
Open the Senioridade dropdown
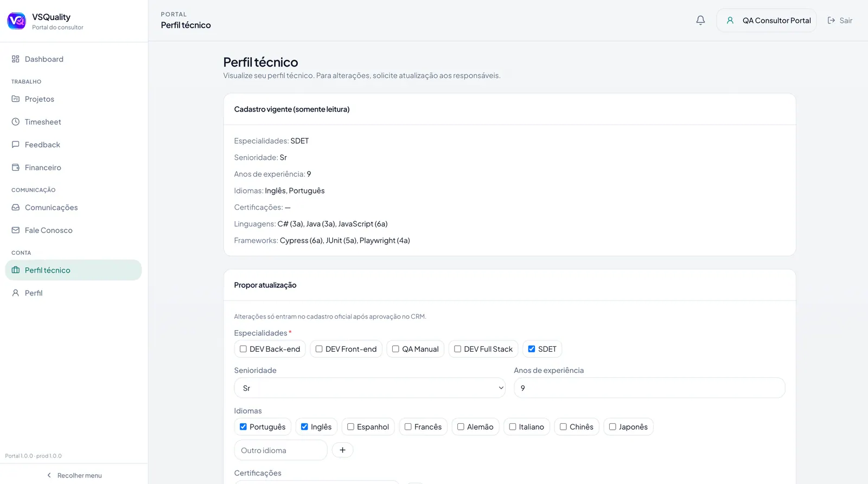click(x=370, y=388)
